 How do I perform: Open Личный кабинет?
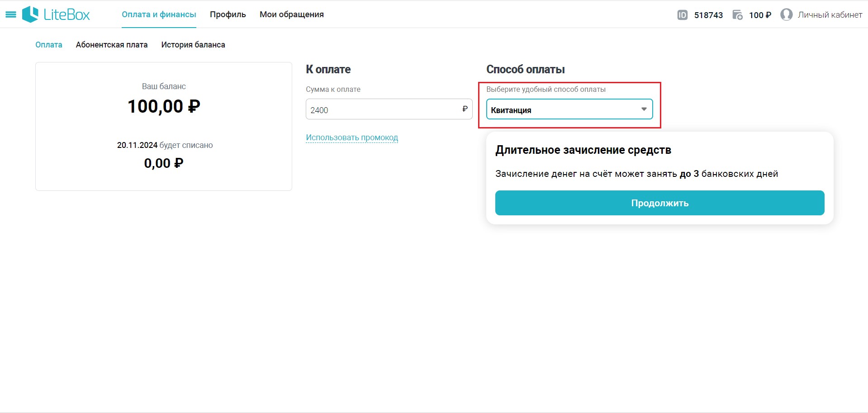click(830, 15)
